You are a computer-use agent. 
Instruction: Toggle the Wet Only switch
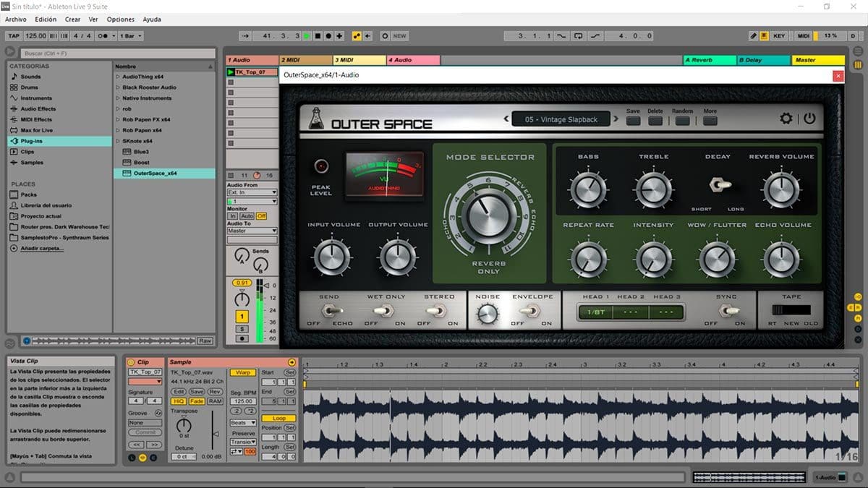385,310
